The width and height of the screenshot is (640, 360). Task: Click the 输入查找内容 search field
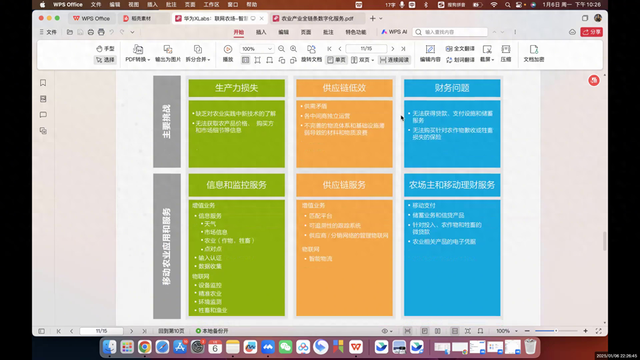pos(450,32)
